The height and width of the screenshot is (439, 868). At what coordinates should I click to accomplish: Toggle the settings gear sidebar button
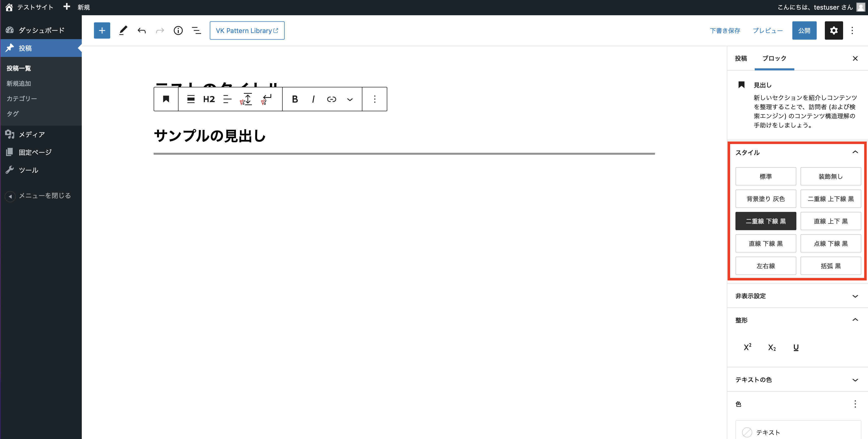click(833, 31)
